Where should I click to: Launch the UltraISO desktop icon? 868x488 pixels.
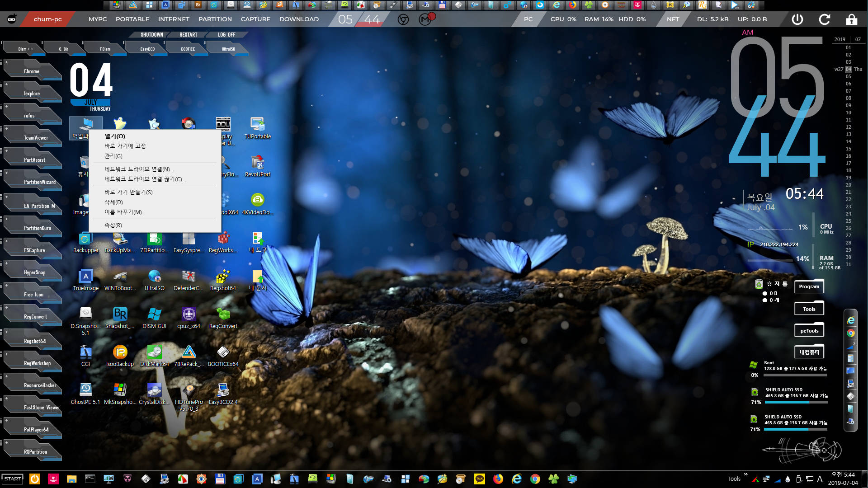tap(154, 280)
